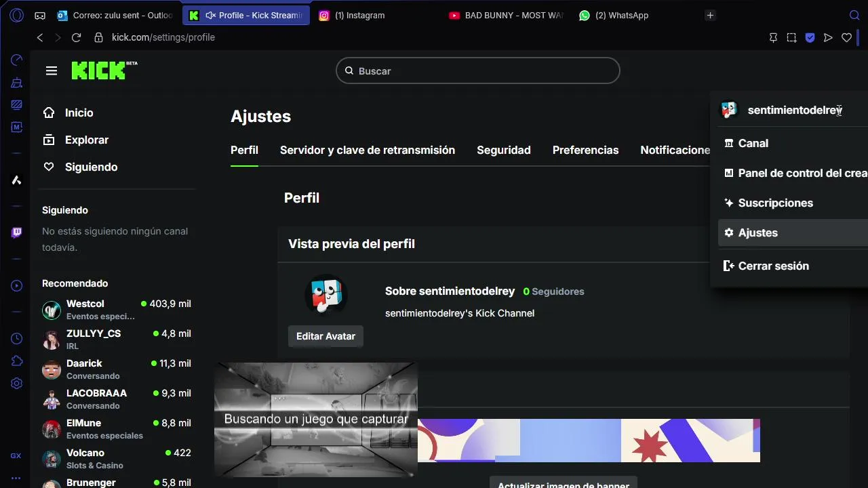Image resolution: width=868 pixels, height=488 pixels.
Task: Switch to the Instagram tab
Action: click(376, 15)
